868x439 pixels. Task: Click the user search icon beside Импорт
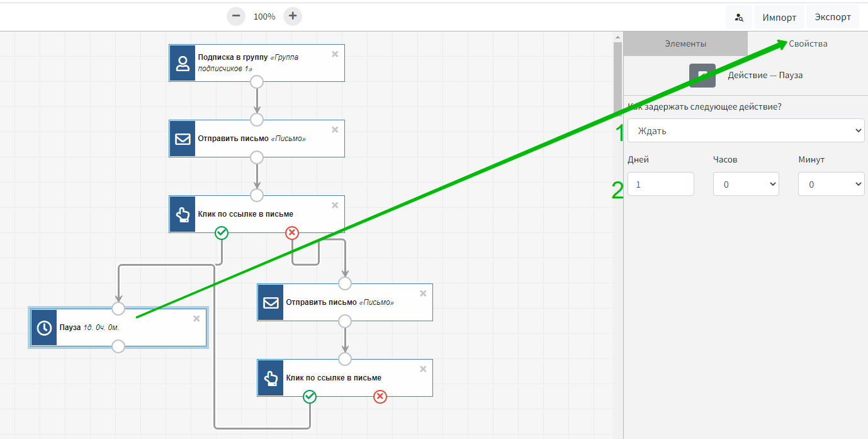pos(739,18)
